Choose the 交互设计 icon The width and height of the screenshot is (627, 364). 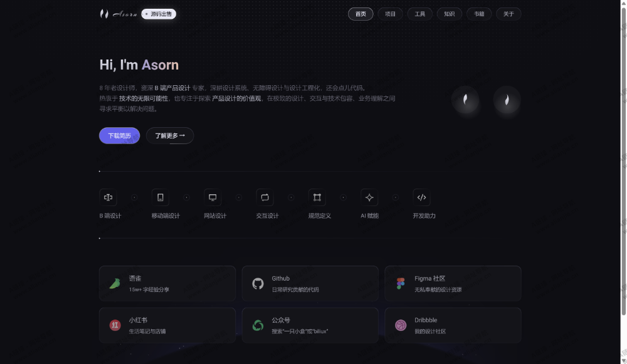coord(265,197)
